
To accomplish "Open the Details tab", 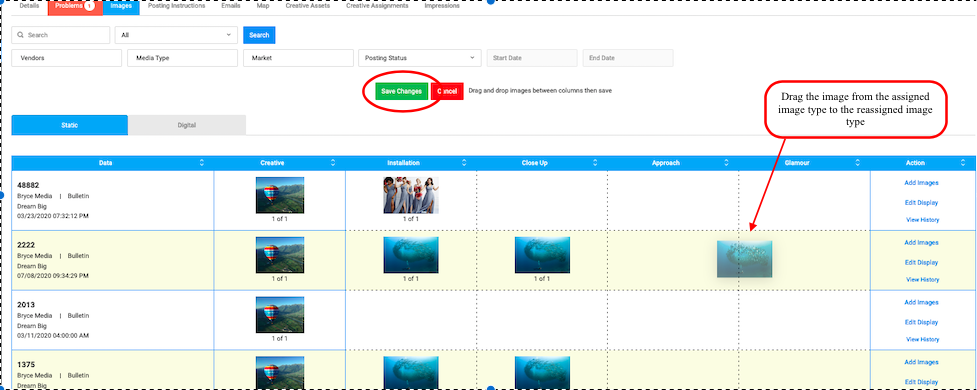I will point(29,6).
